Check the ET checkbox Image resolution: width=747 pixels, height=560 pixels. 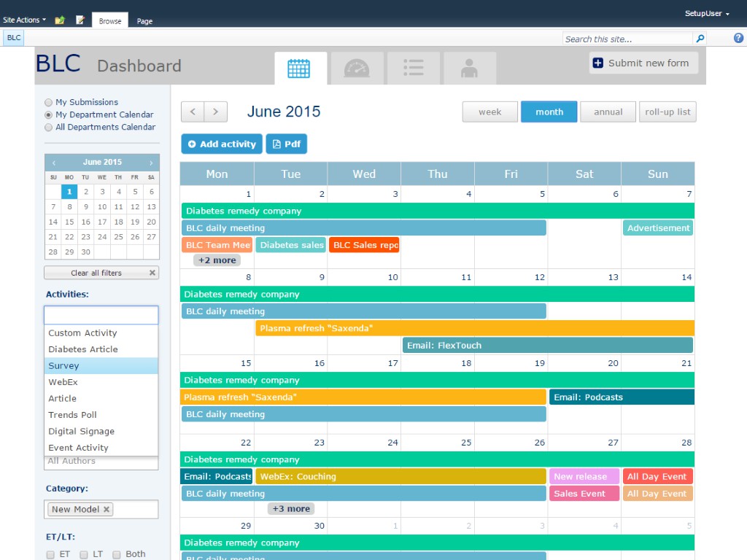tap(50, 554)
